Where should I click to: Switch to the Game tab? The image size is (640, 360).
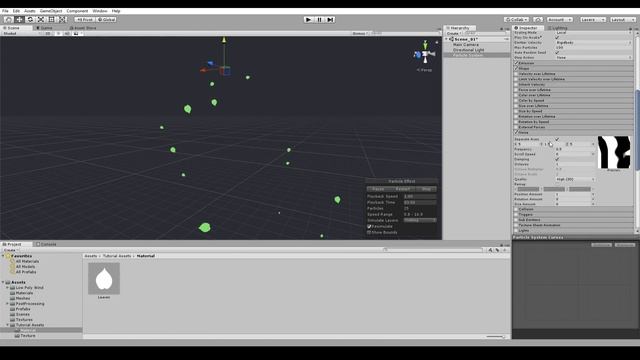pos(44,28)
